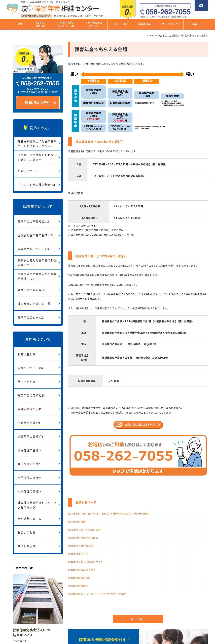
Task: Open 障害年金の基礎知識 (13) sidebar link
Action: pos(38,222)
